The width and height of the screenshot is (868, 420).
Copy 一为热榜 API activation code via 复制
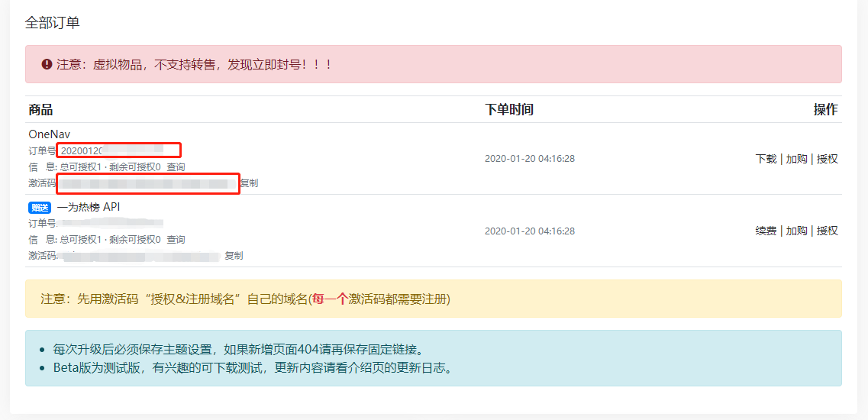[234, 255]
